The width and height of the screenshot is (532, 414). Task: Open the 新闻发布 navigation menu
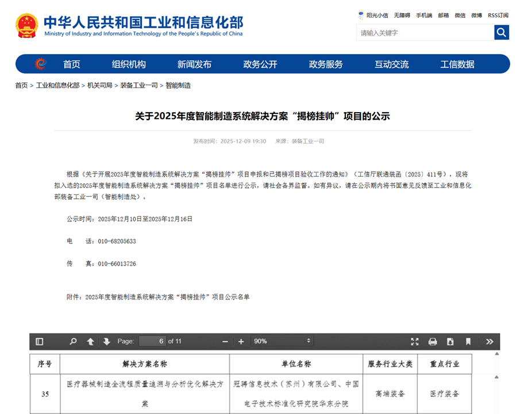(x=195, y=64)
